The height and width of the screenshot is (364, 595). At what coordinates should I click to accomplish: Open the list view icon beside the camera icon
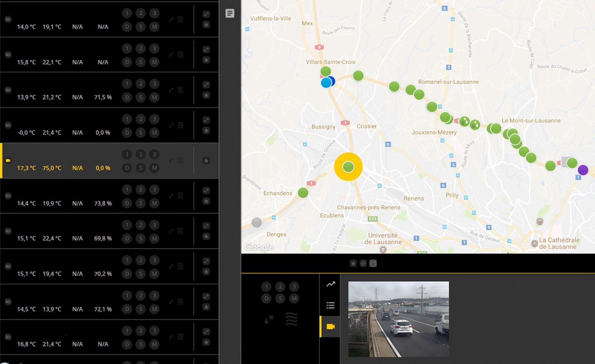(x=330, y=305)
